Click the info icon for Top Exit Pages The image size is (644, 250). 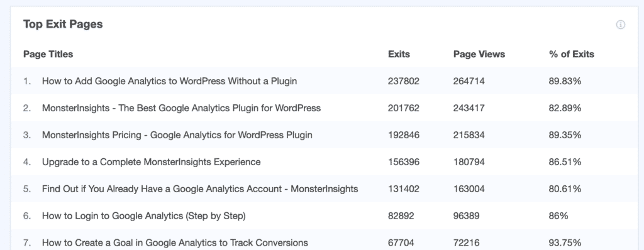[621, 24]
